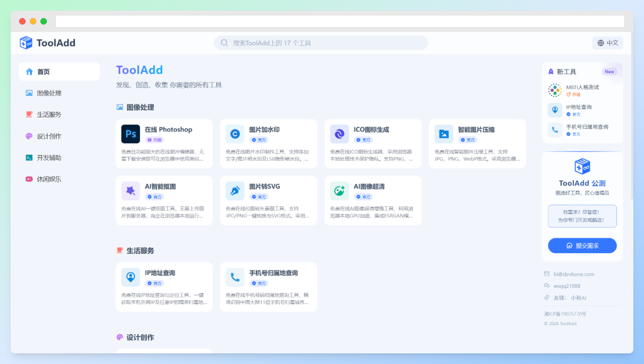Viewport: 644px width, 364px height.
Task: Open the 图片转SVG pen icon
Action: coord(235,191)
